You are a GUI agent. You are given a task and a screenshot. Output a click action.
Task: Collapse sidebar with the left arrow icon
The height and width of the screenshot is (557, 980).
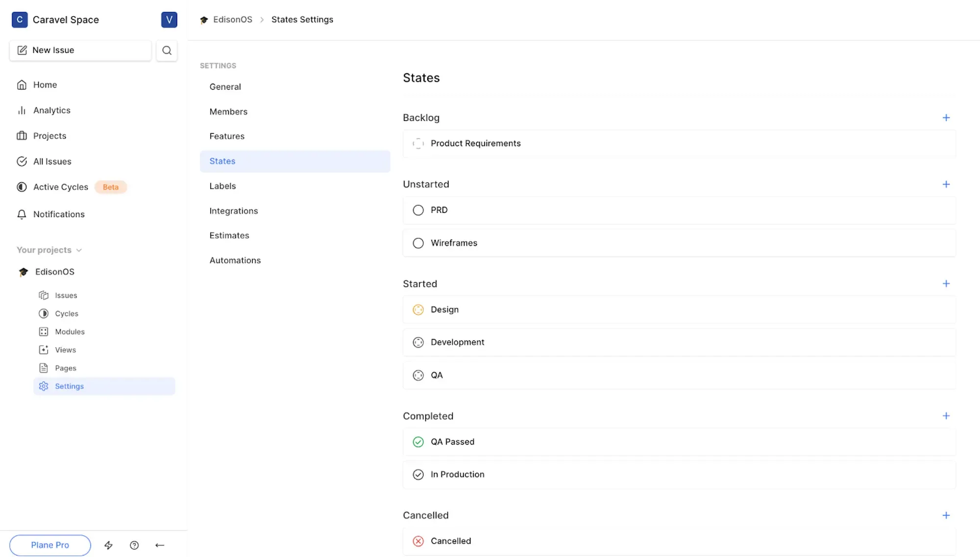click(160, 545)
